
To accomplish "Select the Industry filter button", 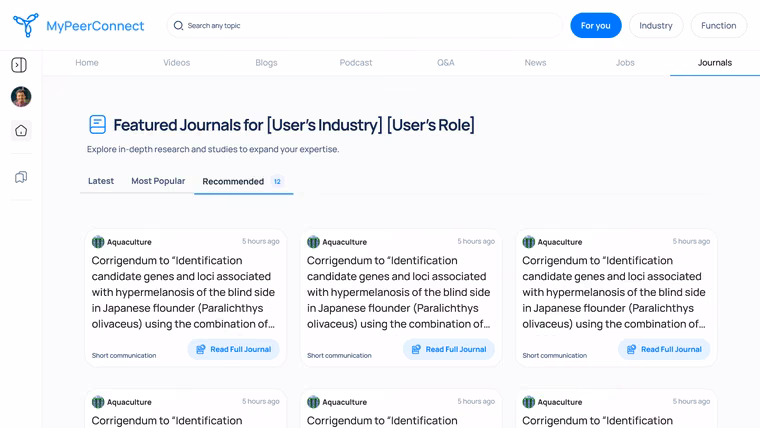I will click(656, 25).
